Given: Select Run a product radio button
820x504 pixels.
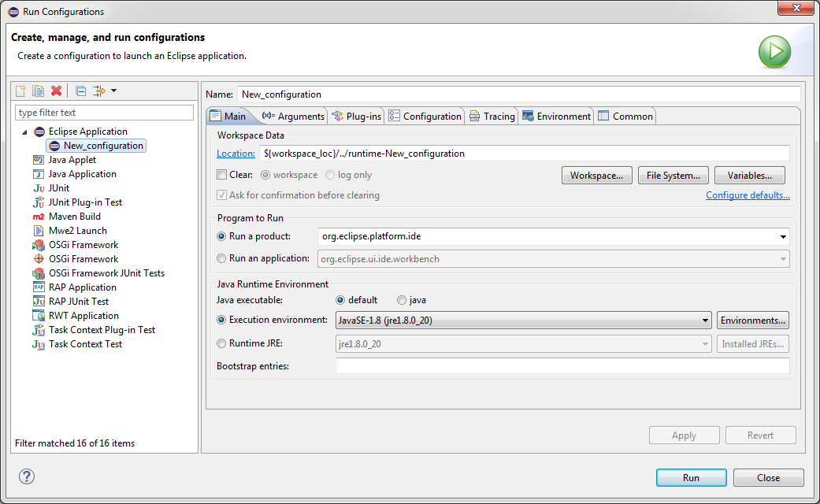Looking at the screenshot, I should [221, 236].
